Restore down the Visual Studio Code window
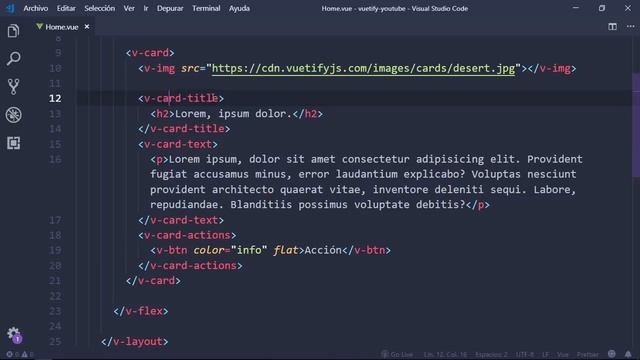Screen dimensions: 640x360 602,8
